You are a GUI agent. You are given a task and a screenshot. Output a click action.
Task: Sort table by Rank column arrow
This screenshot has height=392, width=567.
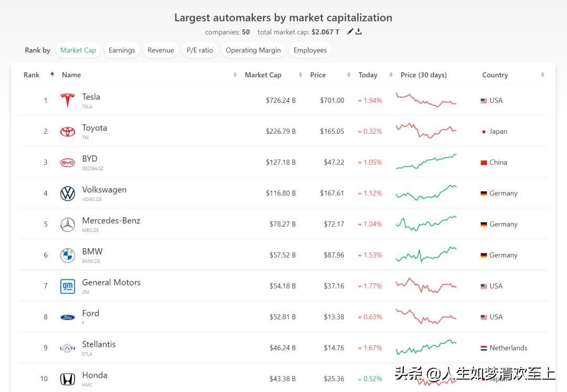(52, 75)
